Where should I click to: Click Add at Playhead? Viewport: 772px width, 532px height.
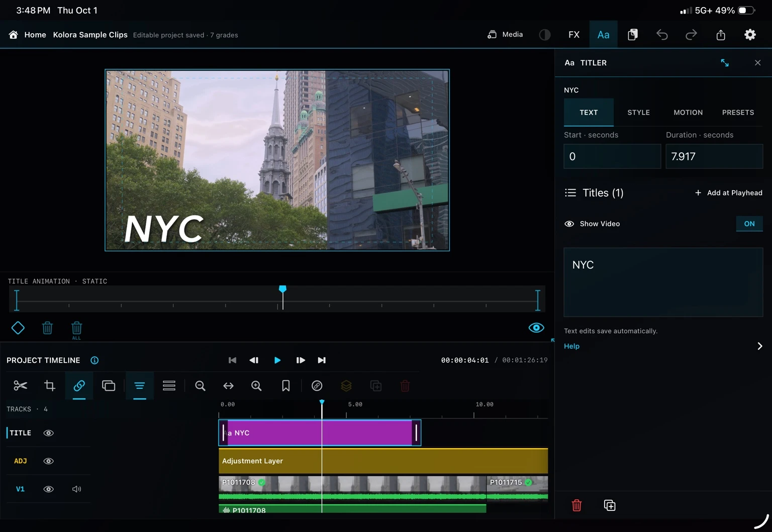(x=729, y=193)
